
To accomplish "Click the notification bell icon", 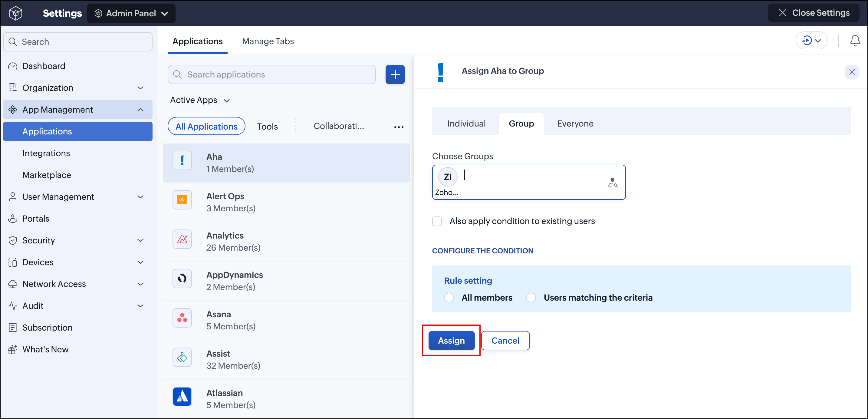I will click(855, 41).
